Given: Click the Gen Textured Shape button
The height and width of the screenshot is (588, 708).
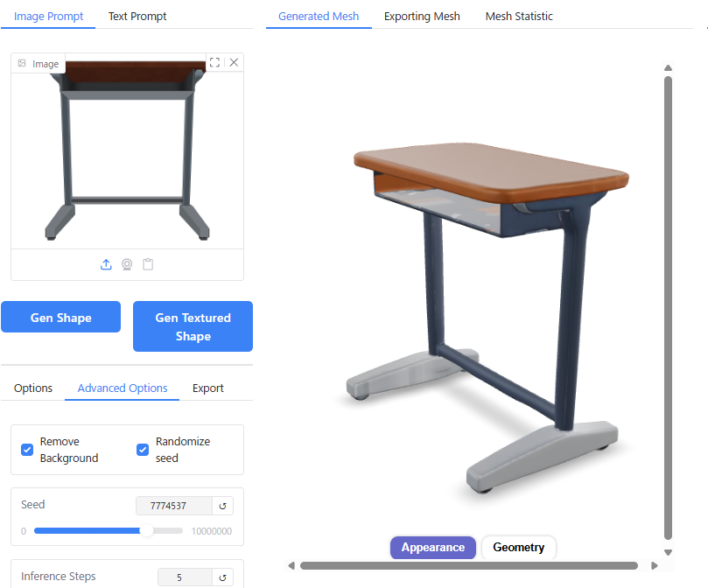Looking at the screenshot, I should tap(193, 326).
